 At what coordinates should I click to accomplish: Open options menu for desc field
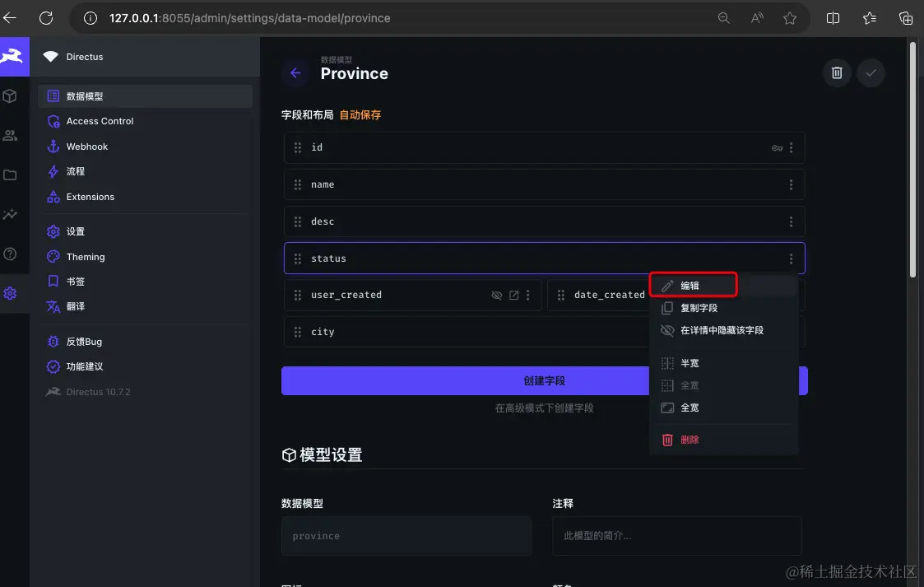tap(791, 222)
